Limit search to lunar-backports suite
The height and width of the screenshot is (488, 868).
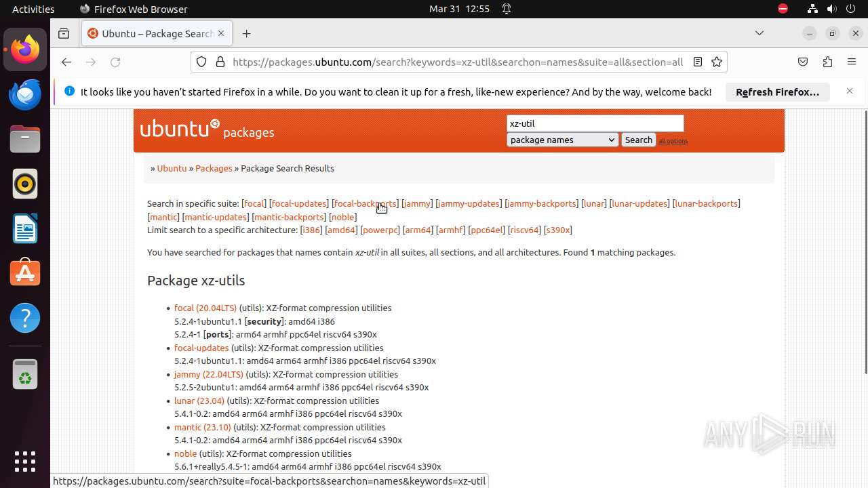pos(706,203)
